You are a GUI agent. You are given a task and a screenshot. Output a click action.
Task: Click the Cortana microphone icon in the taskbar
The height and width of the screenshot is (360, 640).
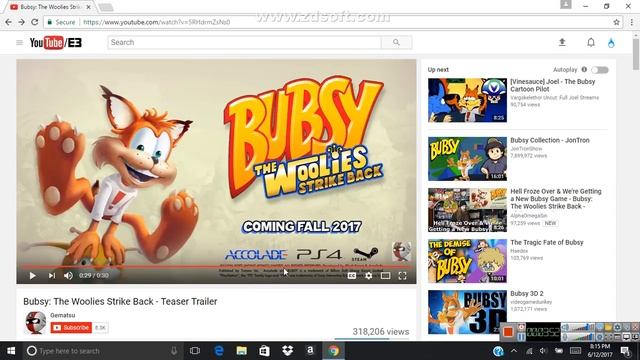coord(174,351)
